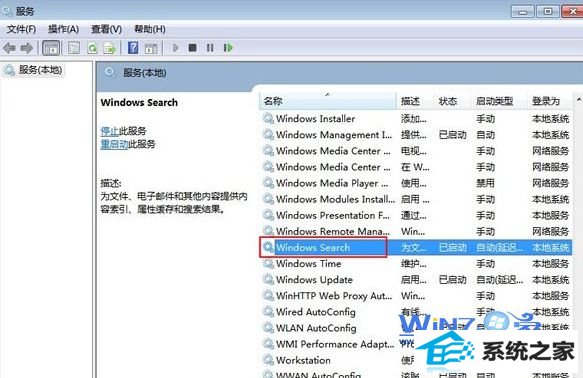Select the Windows Time service
Screen dimensions: 583x378
coord(416,264)
